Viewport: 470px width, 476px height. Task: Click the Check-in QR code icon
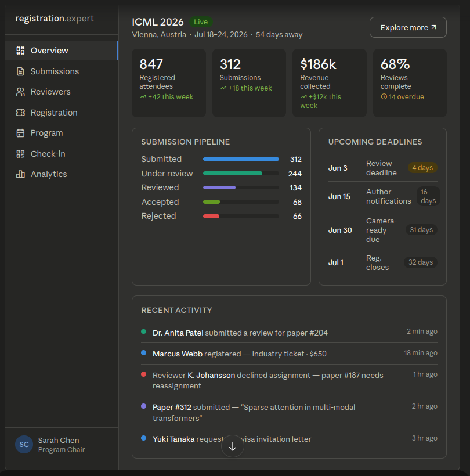point(20,154)
